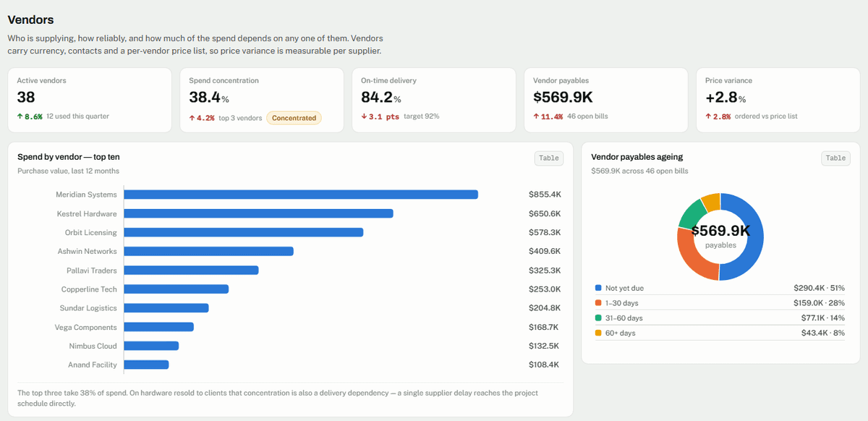Click the Sundar Logistics bar
This screenshot has height=421, width=868.
coord(166,307)
